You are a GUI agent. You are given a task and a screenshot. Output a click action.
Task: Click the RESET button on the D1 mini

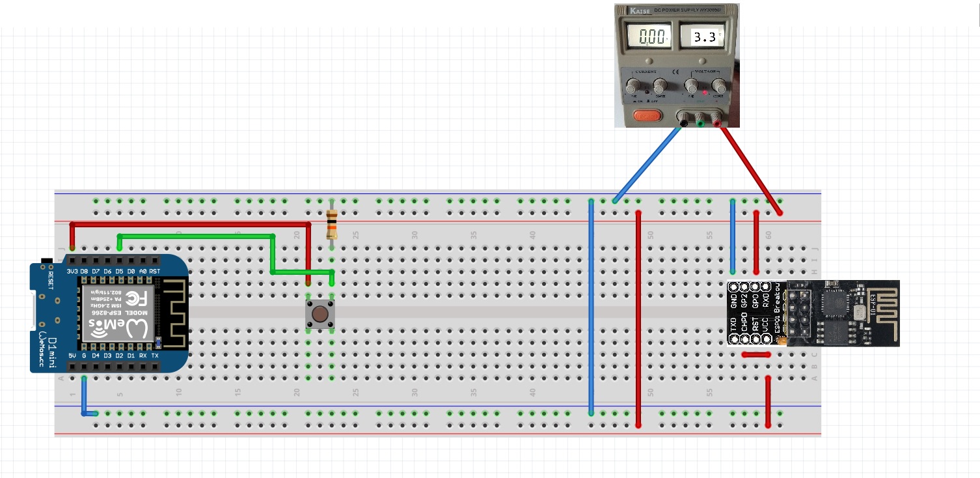click(x=47, y=262)
